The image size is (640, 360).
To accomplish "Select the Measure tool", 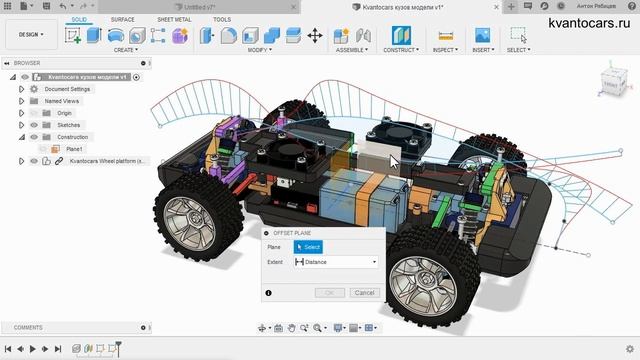I will click(445, 36).
